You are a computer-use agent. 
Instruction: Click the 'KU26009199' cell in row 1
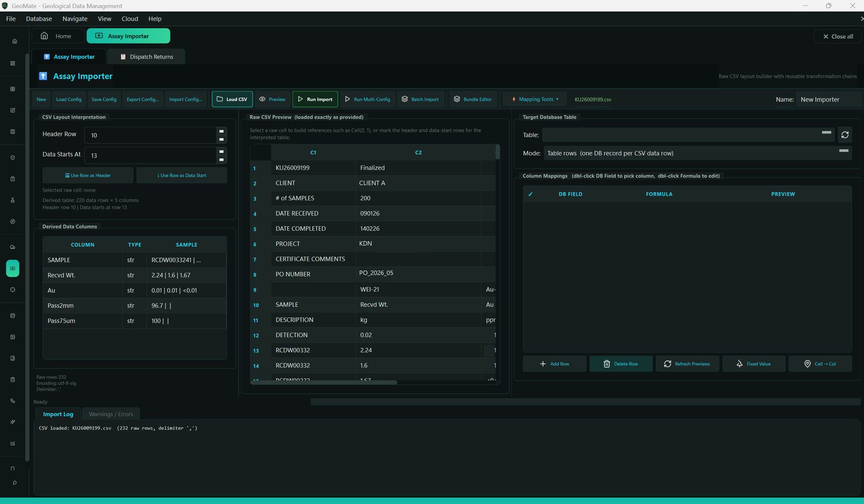click(313, 168)
